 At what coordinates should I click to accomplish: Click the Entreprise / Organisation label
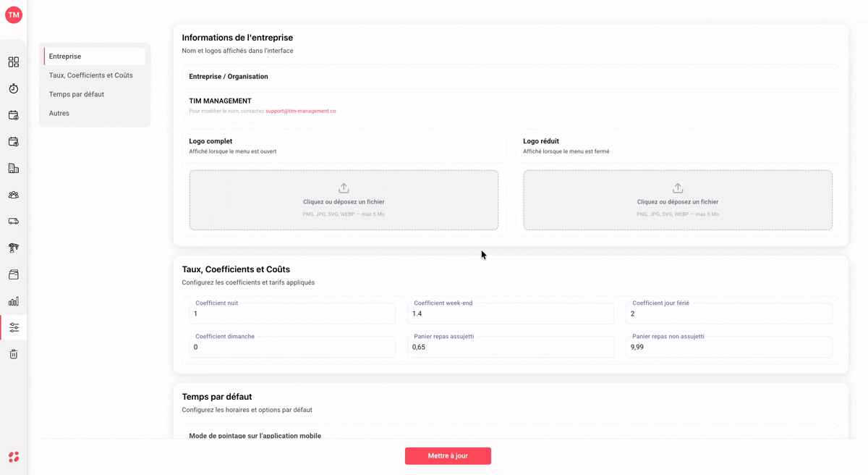pos(229,76)
